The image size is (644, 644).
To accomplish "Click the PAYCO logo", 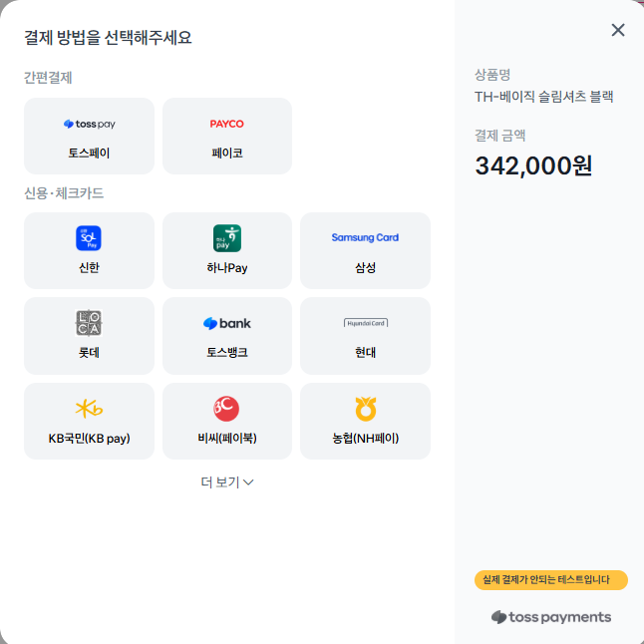I will (x=226, y=124).
